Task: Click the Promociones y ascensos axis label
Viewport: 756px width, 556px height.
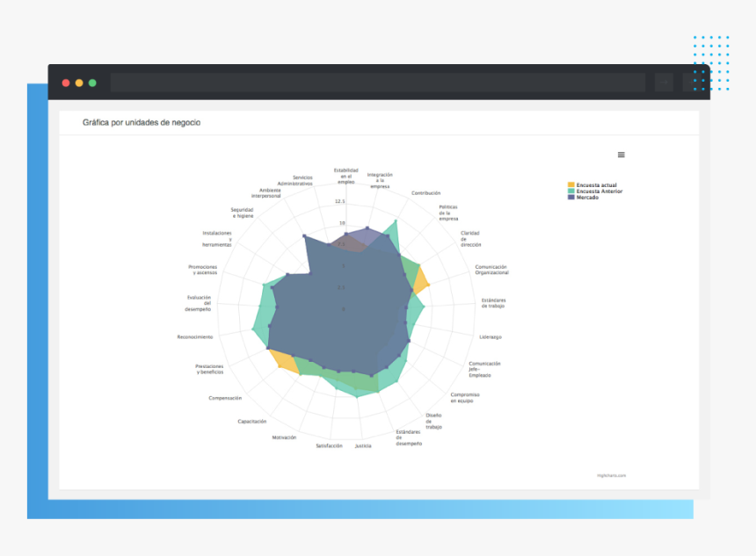Action: click(202, 270)
